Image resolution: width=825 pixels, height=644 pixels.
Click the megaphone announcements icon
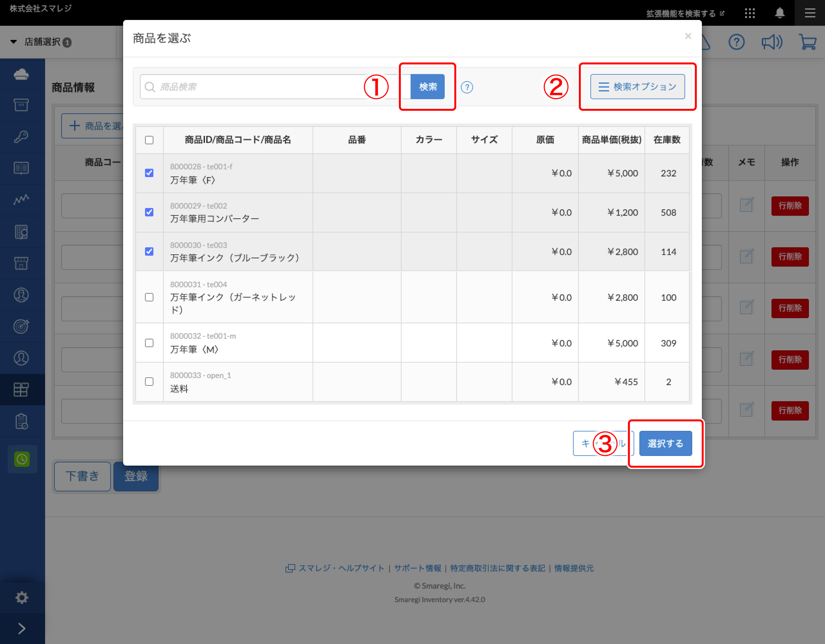[x=772, y=42]
